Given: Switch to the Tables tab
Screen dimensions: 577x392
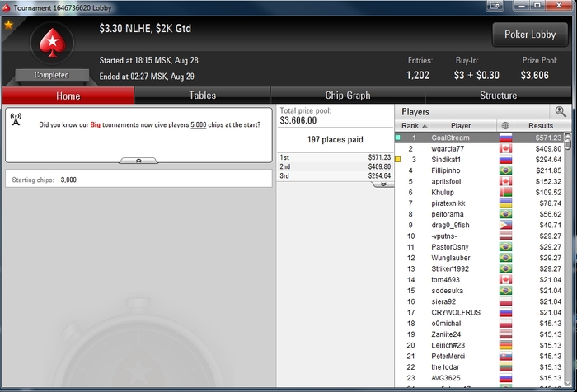Looking at the screenshot, I should (203, 96).
